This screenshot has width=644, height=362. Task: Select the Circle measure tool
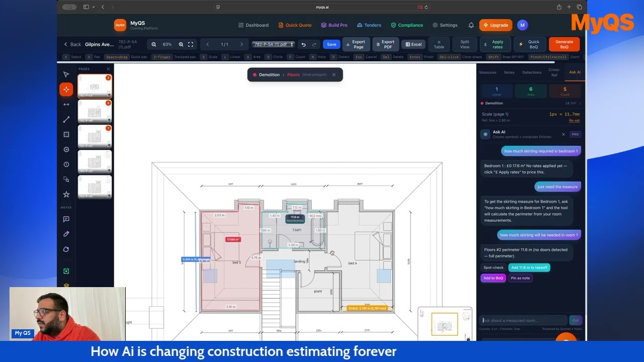click(66, 149)
